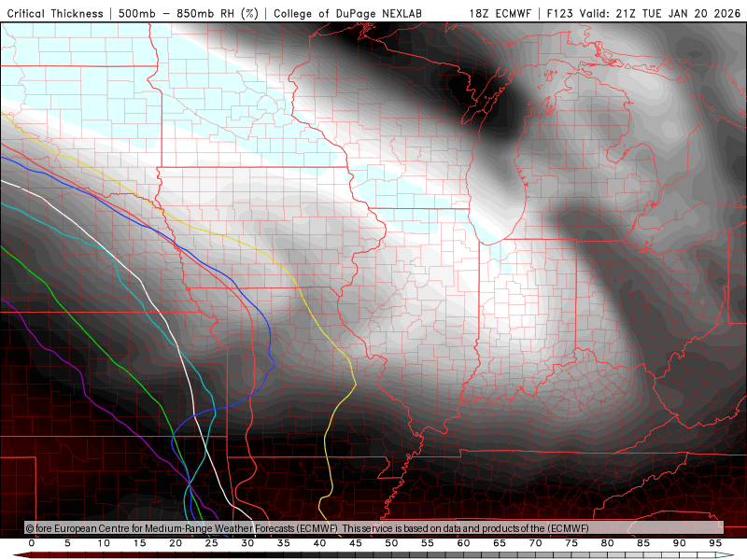
Task: Click the "65" value on the color scale
Action: (x=500, y=543)
